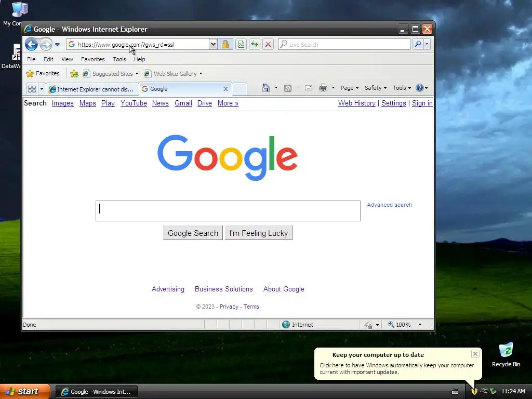
Task: Open the Home dropdown arrow
Action: [x=276, y=88]
